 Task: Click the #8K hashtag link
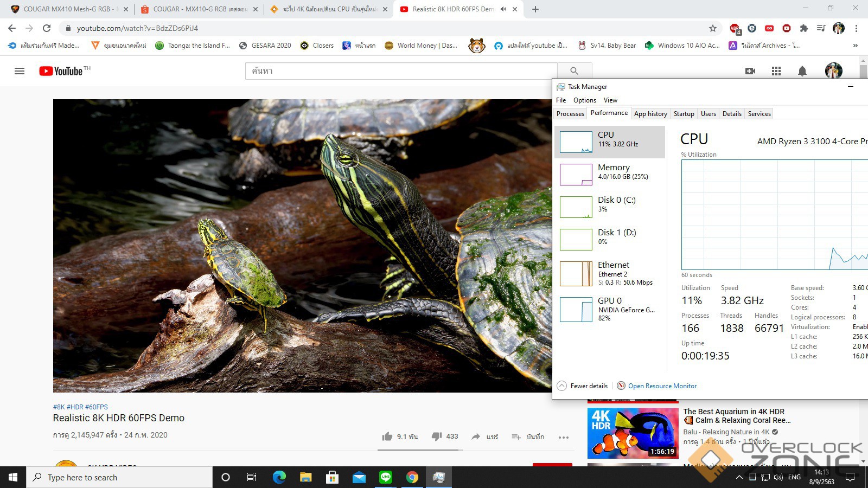point(59,407)
